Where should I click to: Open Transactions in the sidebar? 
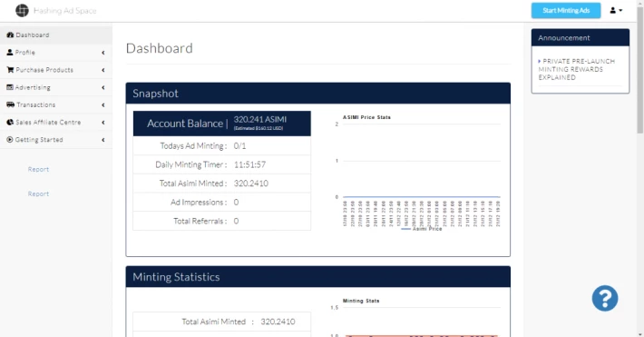point(56,105)
